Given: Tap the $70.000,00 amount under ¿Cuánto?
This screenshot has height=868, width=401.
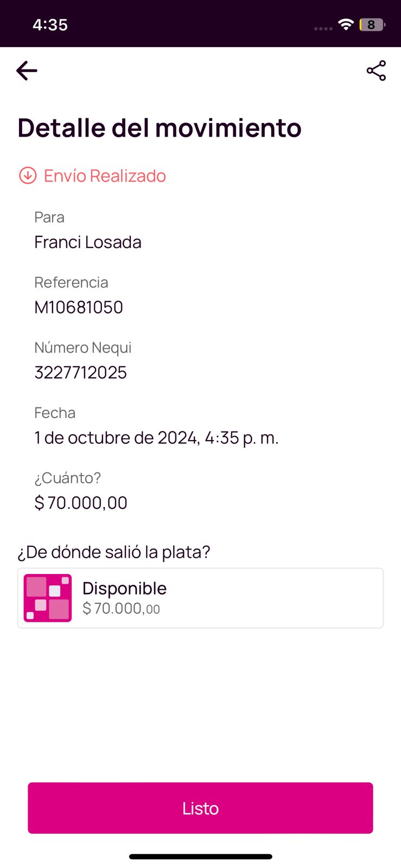Looking at the screenshot, I should [x=81, y=503].
